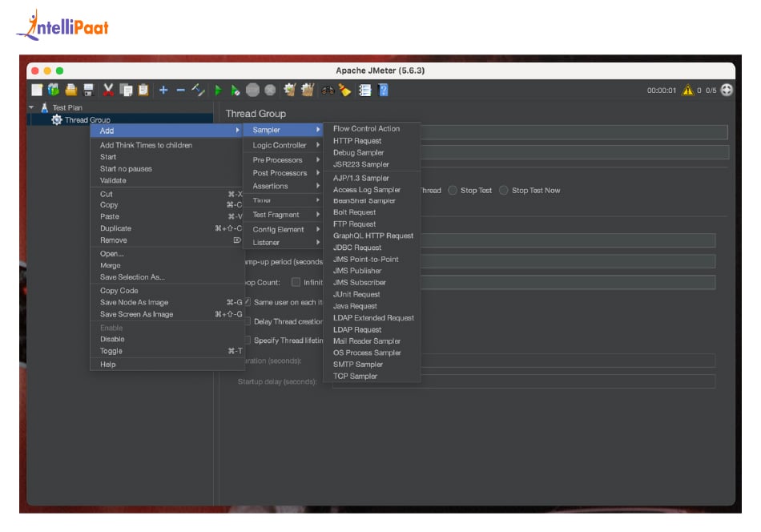Toggle the Infinite loop checkbox
761x532 pixels.
[x=296, y=282]
